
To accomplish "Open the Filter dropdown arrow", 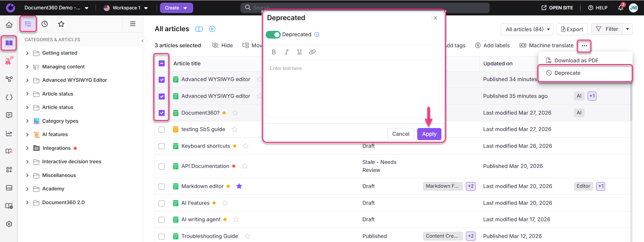I will [x=628, y=29].
